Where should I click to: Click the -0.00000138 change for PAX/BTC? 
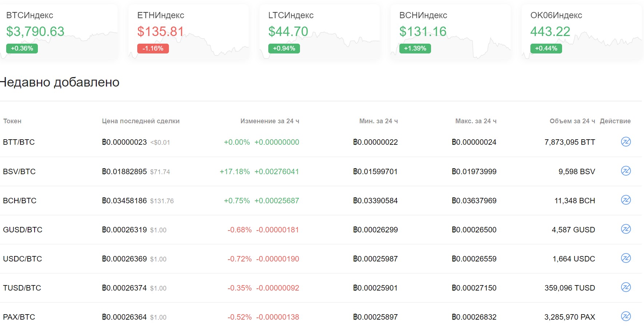(x=278, y=317)
